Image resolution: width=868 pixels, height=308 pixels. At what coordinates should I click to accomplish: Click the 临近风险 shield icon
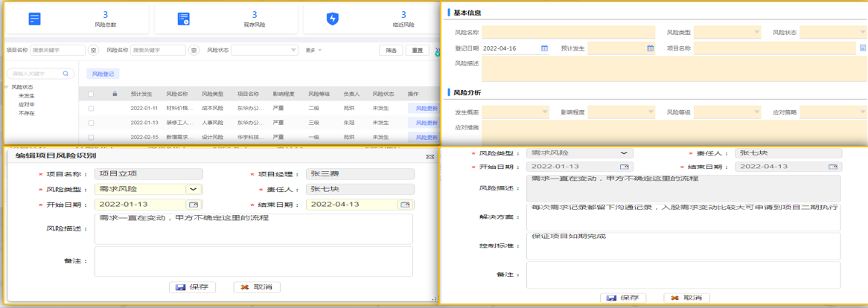click(333, 19)
